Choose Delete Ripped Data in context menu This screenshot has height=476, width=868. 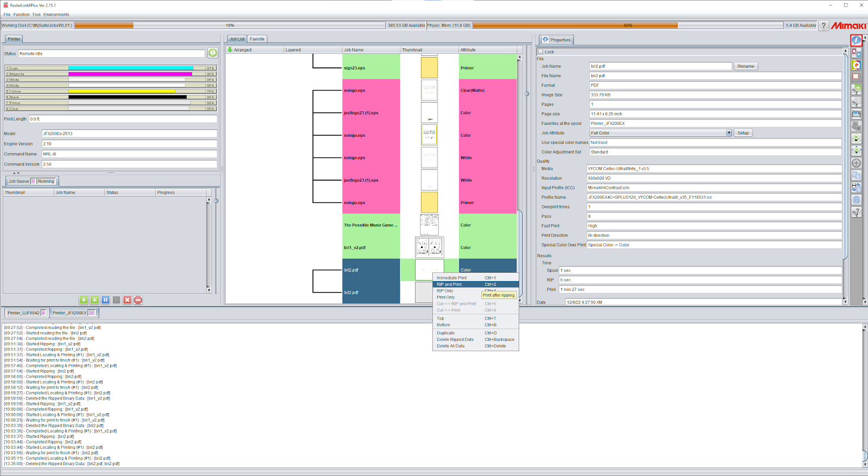pos(475,340)
